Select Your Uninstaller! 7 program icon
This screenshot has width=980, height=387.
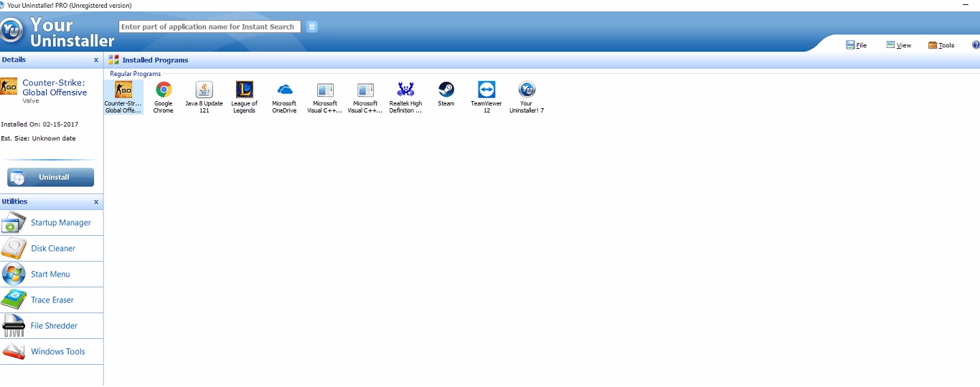click(x=527, y=90)
